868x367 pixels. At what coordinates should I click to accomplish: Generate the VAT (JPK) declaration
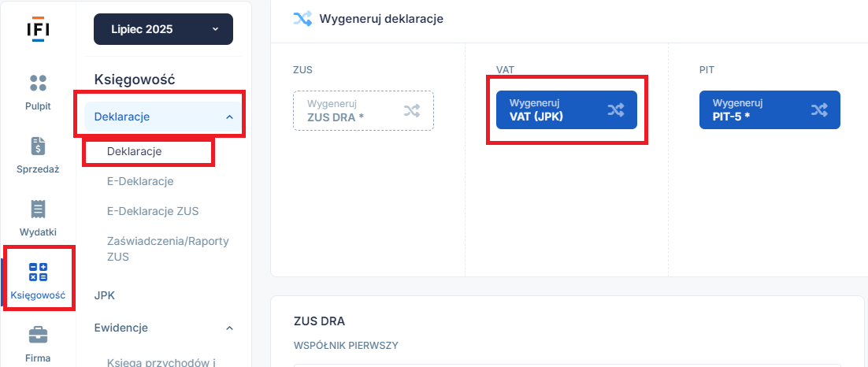566,110
